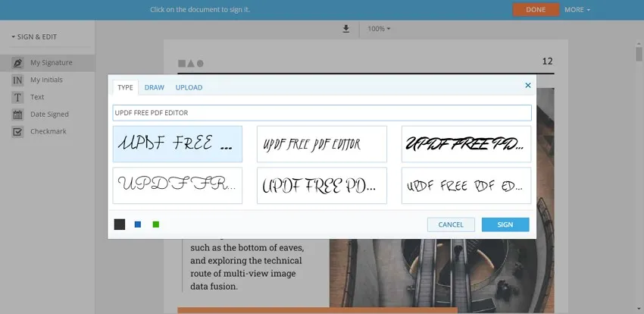Switch to the UPLOAD tab
The image size is (644, 314).
[x=189, y=87]
